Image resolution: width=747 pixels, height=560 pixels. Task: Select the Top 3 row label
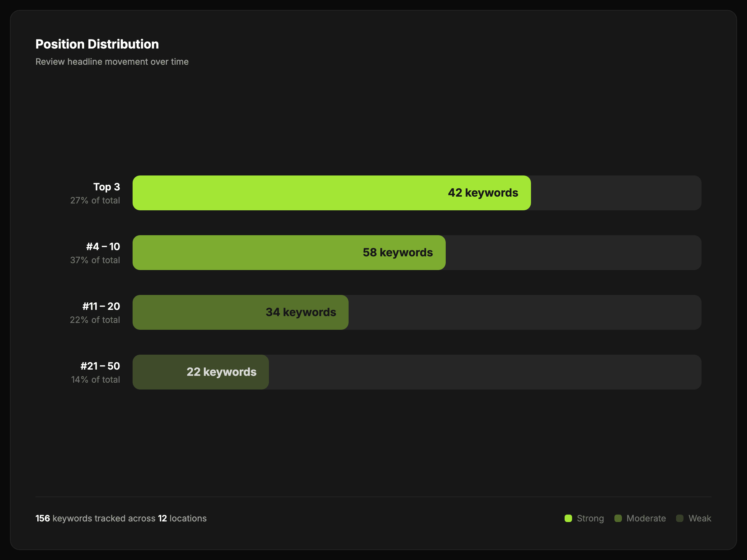[x=106, y=187]
